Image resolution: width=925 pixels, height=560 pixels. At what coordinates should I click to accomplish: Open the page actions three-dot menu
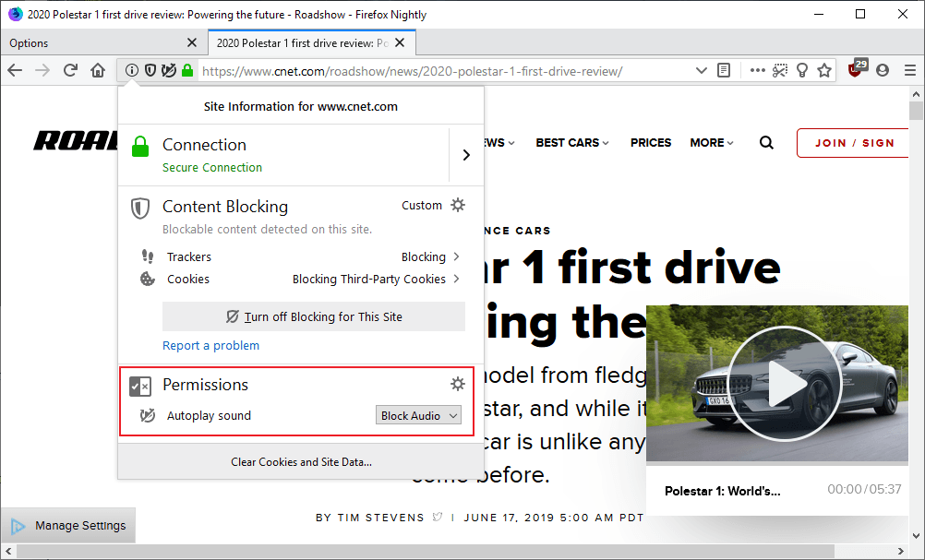(x=758, y=71)
